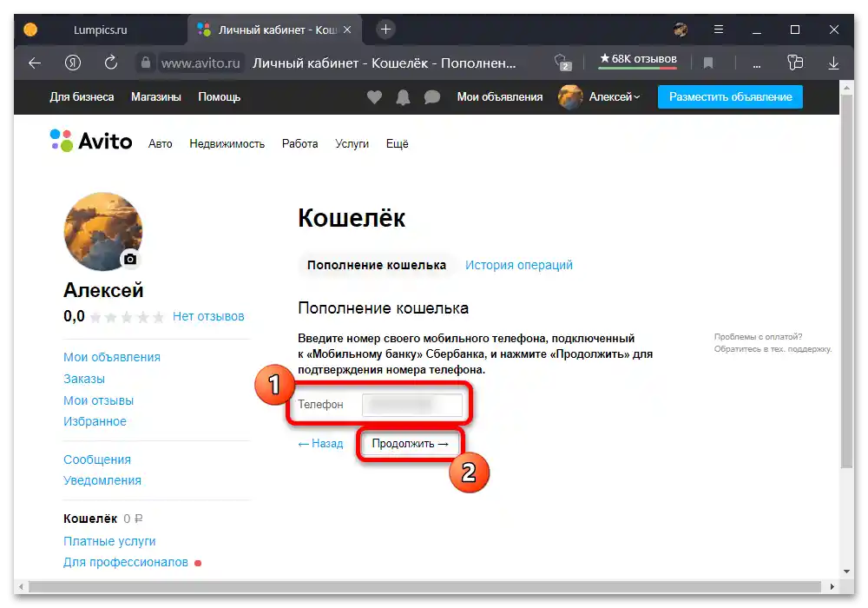Screen dimensions: 868x608
Task: Open Заказы in sidebar
Action: [x=84, y=379]
